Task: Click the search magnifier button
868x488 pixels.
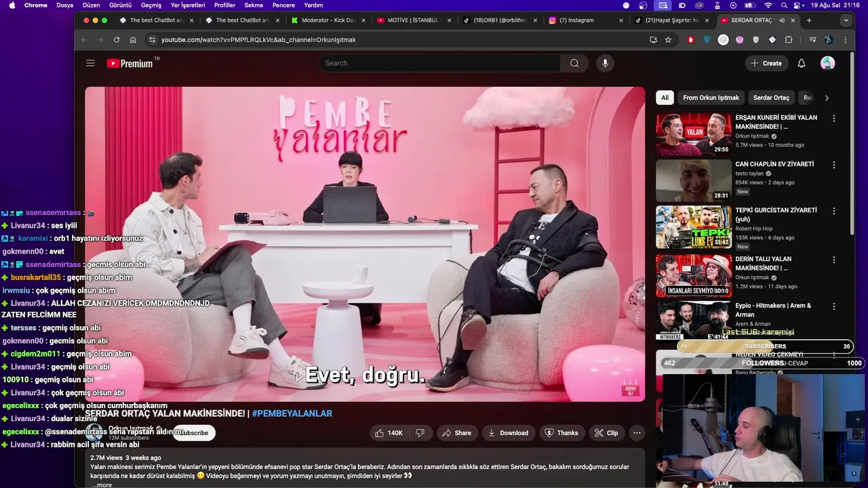Action: click(574, 63)
